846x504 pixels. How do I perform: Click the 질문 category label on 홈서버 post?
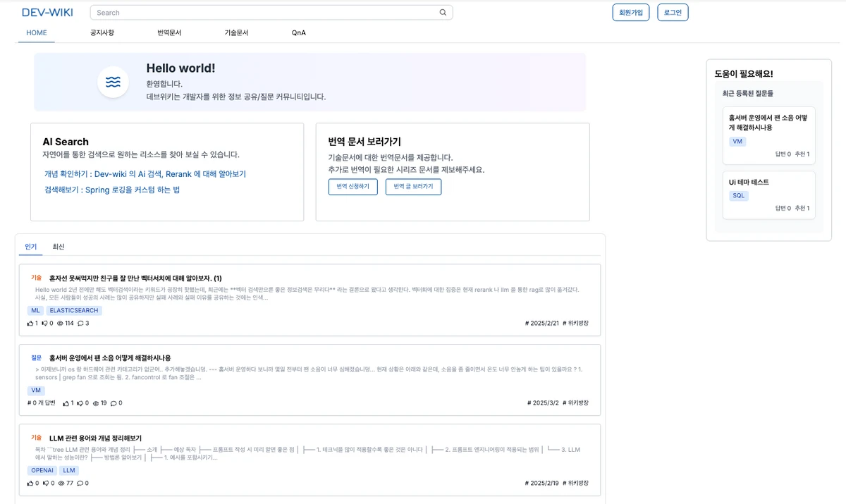coord(37,358)
